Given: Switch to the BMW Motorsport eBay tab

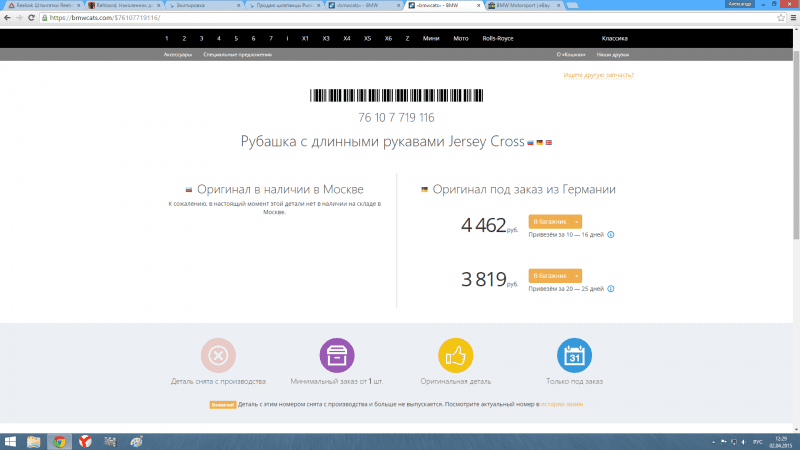Looking at the screenshot, I should pyautogui.click(x=523, y=5).
